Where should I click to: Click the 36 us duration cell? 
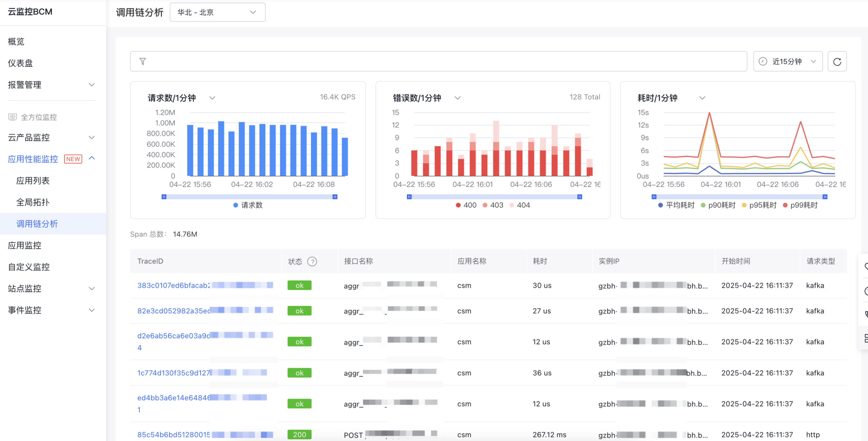542,373
